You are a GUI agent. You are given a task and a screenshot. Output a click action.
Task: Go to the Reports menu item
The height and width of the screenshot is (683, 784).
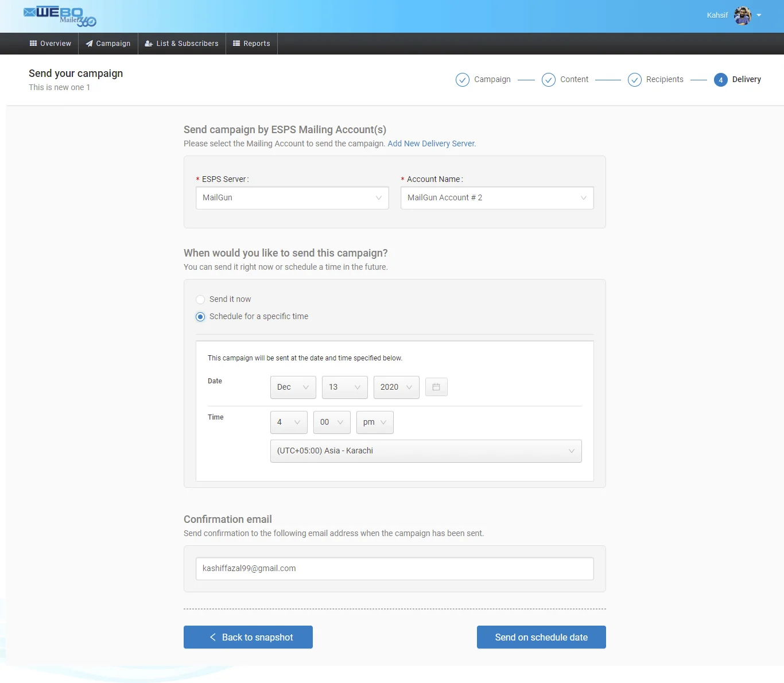(x=251, y=44)
